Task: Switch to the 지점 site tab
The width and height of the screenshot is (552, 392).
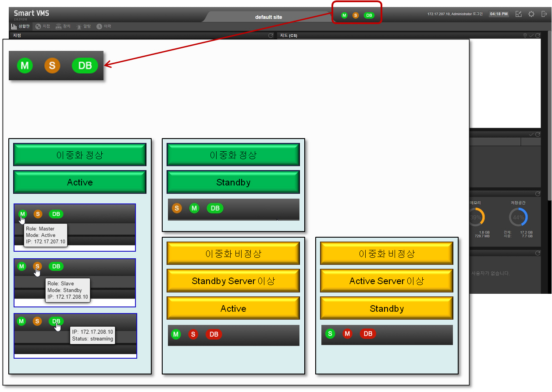Action: [43, 26]
